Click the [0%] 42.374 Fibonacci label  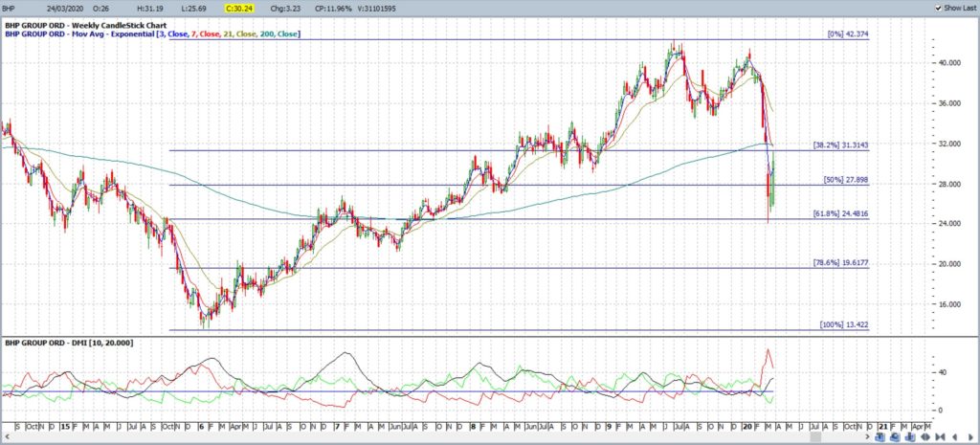[x=847, y=33]
